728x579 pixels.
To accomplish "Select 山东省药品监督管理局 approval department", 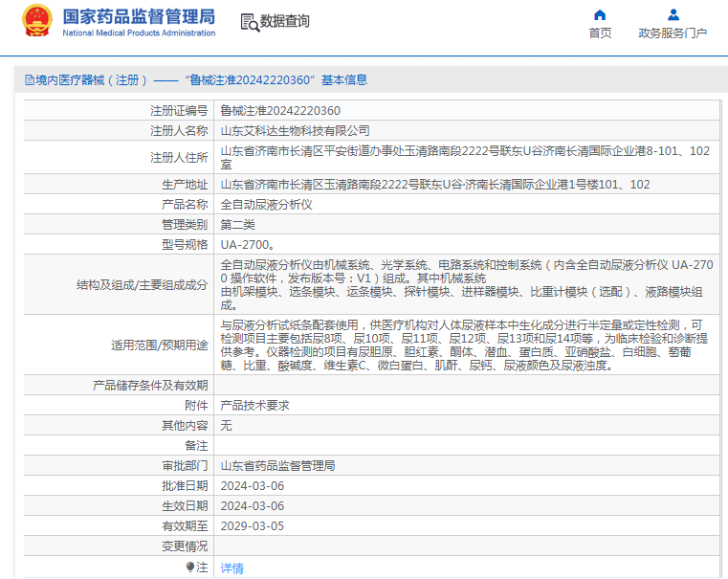I will point(277,466).
